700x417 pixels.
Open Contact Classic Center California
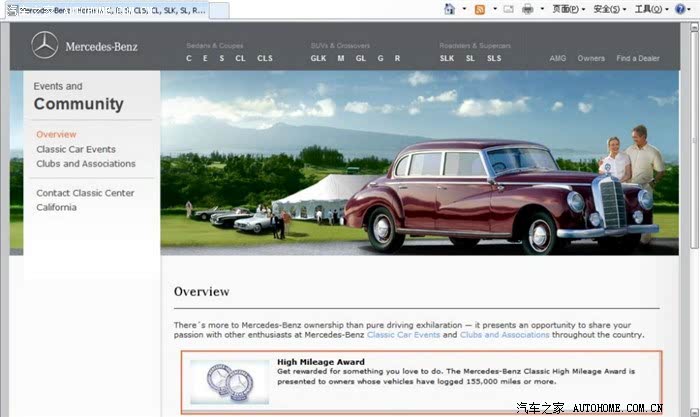point(85,200)
